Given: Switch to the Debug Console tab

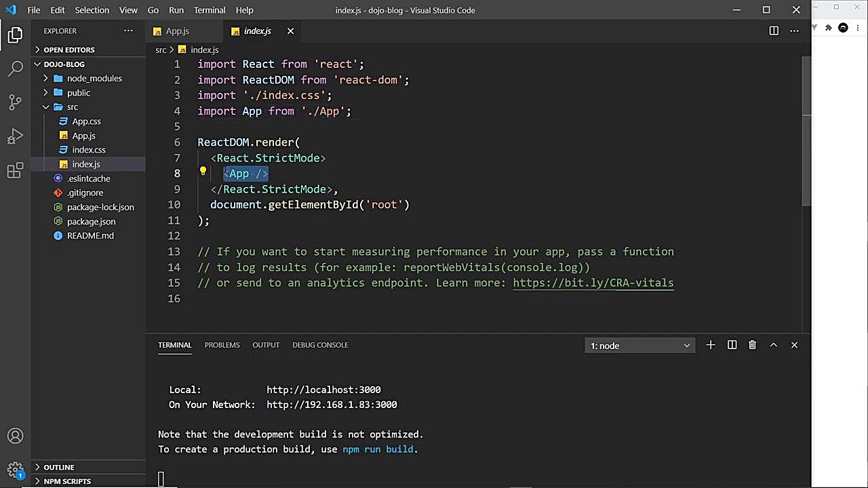Looking at the screenshot, I should 320,345.
